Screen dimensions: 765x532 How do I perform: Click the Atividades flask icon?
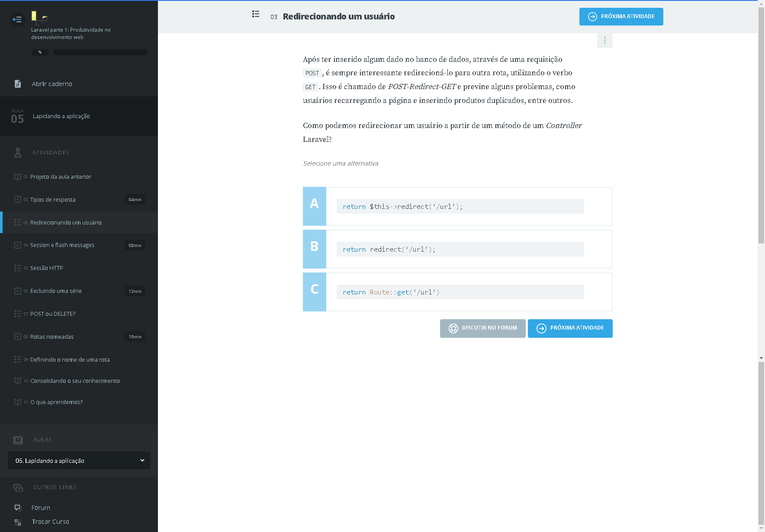[18, 152]
